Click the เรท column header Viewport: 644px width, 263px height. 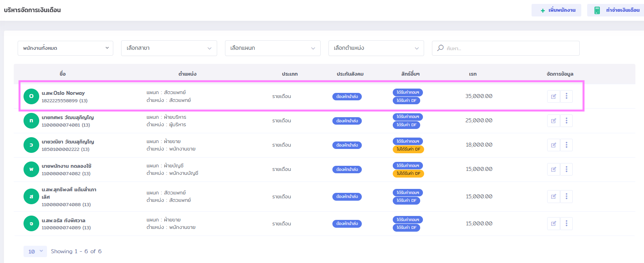point(473,74)
